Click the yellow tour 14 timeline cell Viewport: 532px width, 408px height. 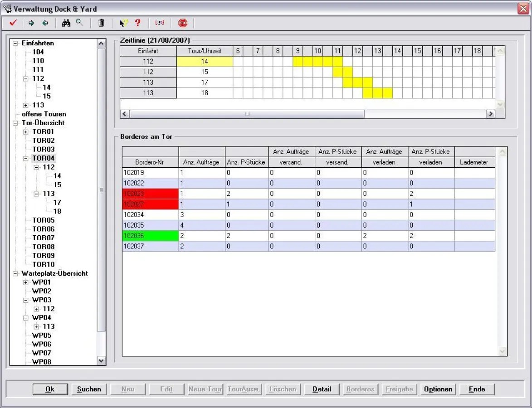(x=205, y=62)
